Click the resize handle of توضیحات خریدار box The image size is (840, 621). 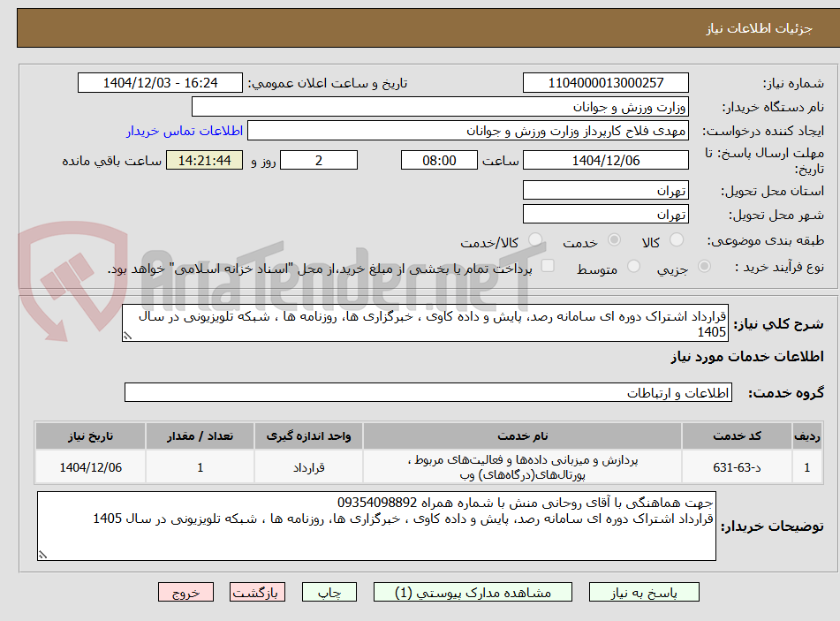click(x=43, y=555)
